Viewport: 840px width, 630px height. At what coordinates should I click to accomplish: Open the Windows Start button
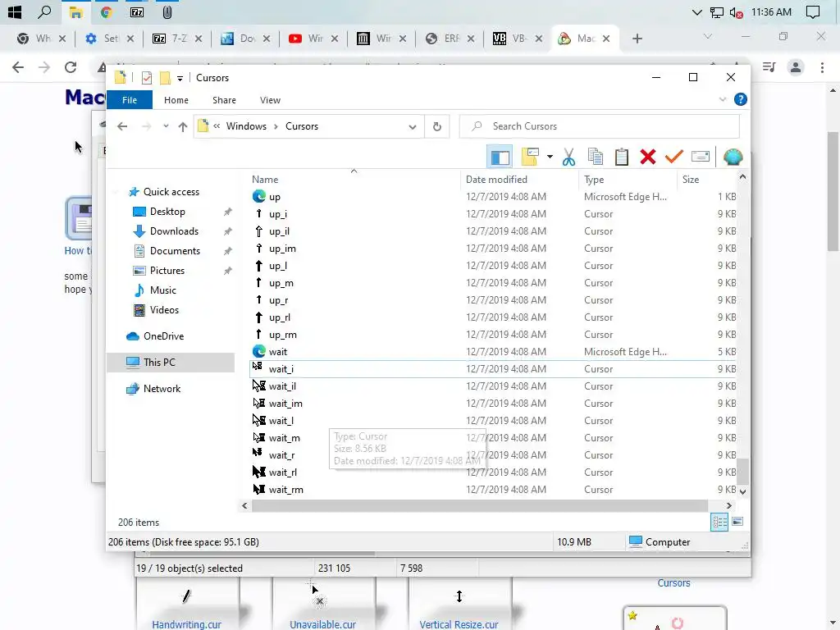point(15,11)
